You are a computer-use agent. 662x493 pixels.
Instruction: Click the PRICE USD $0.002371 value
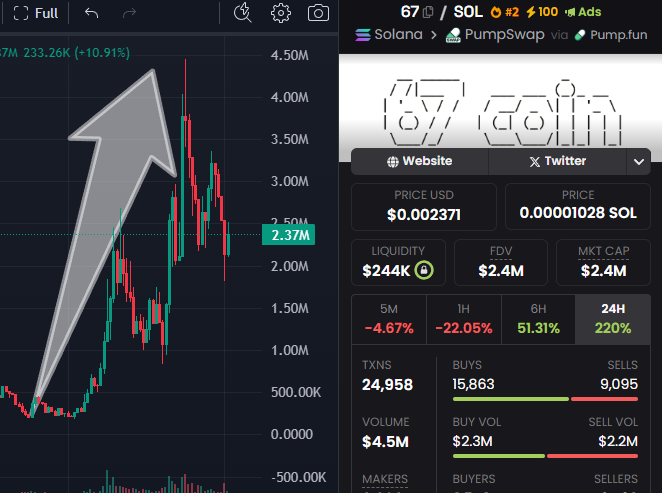click(x=424, y=215)
